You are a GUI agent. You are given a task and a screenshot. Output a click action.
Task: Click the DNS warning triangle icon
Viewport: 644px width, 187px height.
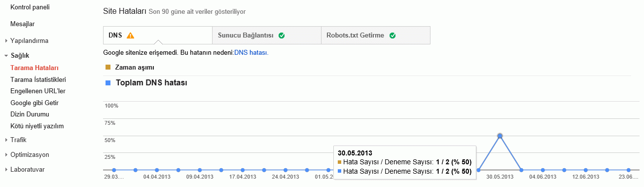tap(130, 36)
